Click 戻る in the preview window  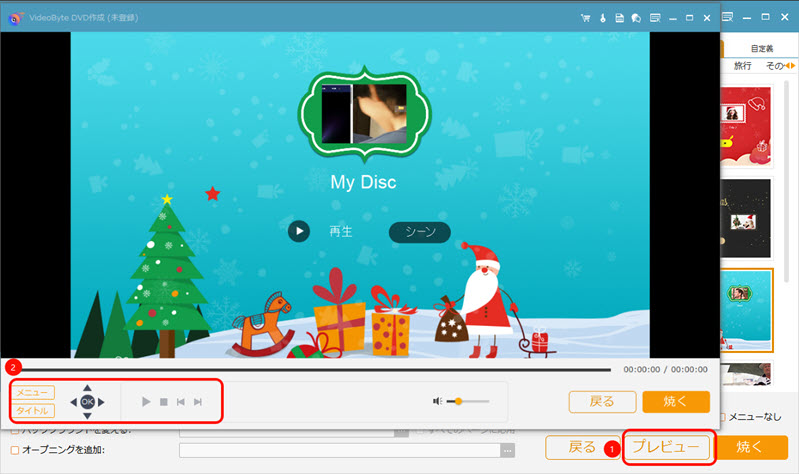click(x=602, y=402)
